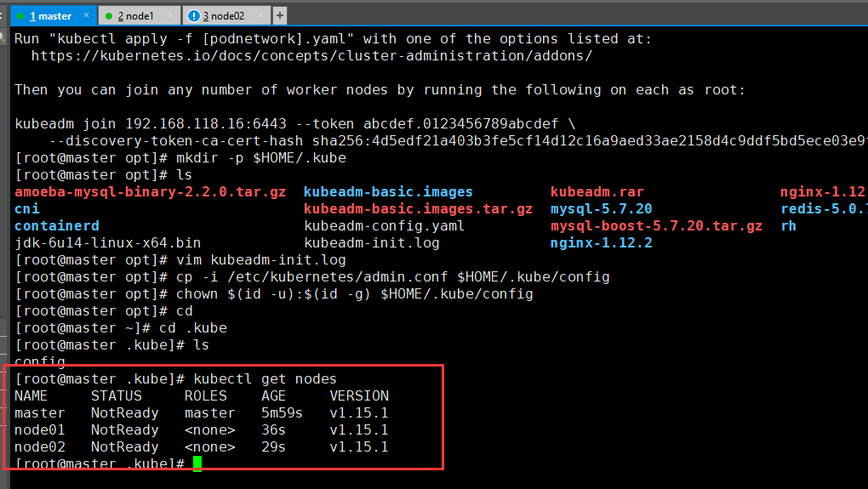
Task: Click the 'mkdir -p $HOME/.kube' command
Action: click(x=260, y=158)
